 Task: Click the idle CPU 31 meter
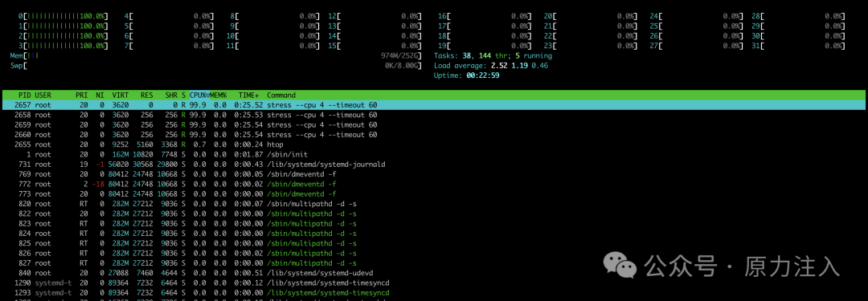coord(798,46)
